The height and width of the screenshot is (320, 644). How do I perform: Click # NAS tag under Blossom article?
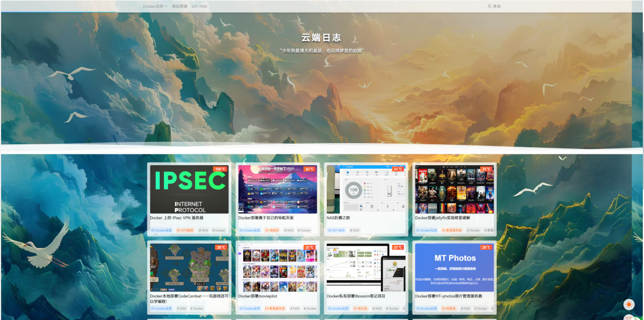pos(377,309)
